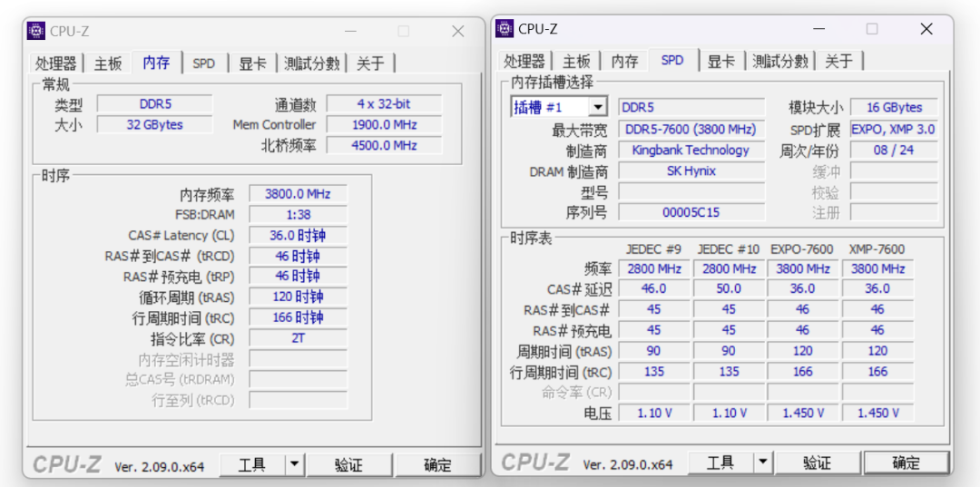The image size is (980, 487).
Task: Click DDR5-7600 (3800 MHz) bandwidth field
Action: [691, 130]
